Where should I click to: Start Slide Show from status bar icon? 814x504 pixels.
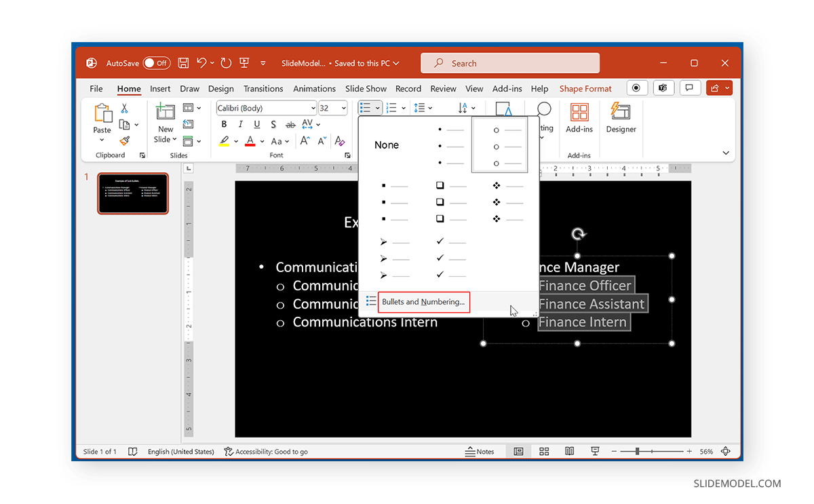[594, 451]
